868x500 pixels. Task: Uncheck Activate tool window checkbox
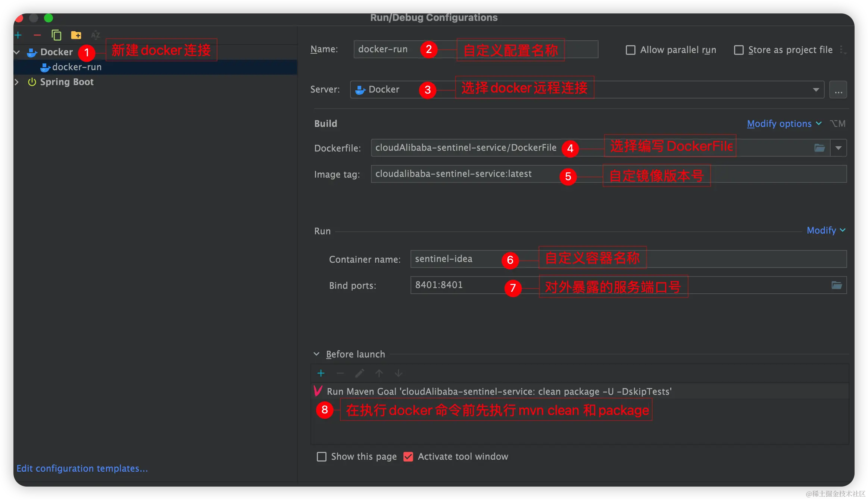408,457
